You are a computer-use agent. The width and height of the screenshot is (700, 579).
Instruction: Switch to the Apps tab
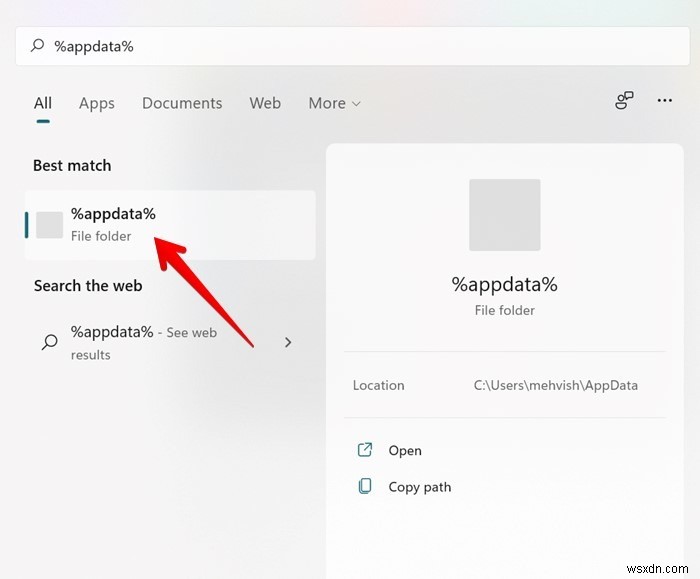coord(97,103)
